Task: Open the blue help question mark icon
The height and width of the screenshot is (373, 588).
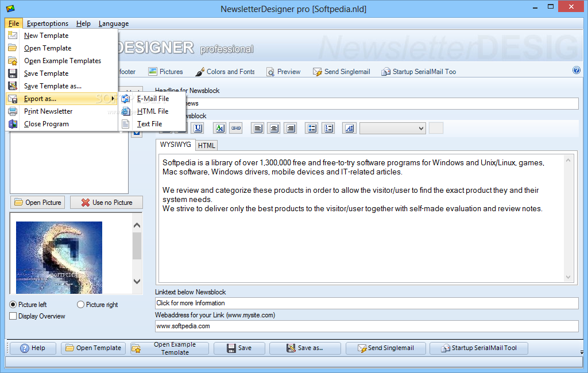Action: (577, 70)
